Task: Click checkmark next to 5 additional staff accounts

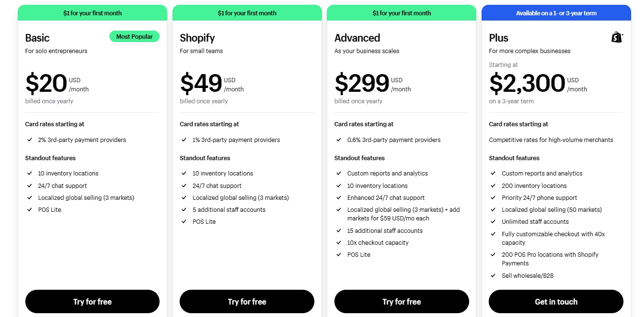Action: click(x=184, y=210)
